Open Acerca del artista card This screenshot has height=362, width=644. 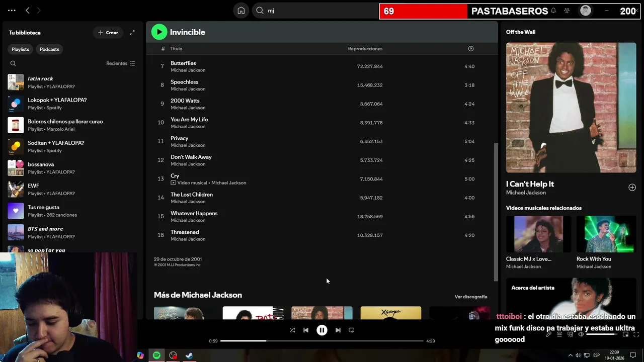pyautogui.click(x=571, y=299)
